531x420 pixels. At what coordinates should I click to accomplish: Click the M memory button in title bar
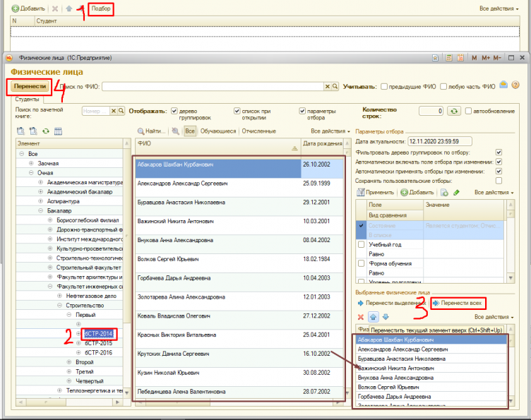(x=475, y=58)
